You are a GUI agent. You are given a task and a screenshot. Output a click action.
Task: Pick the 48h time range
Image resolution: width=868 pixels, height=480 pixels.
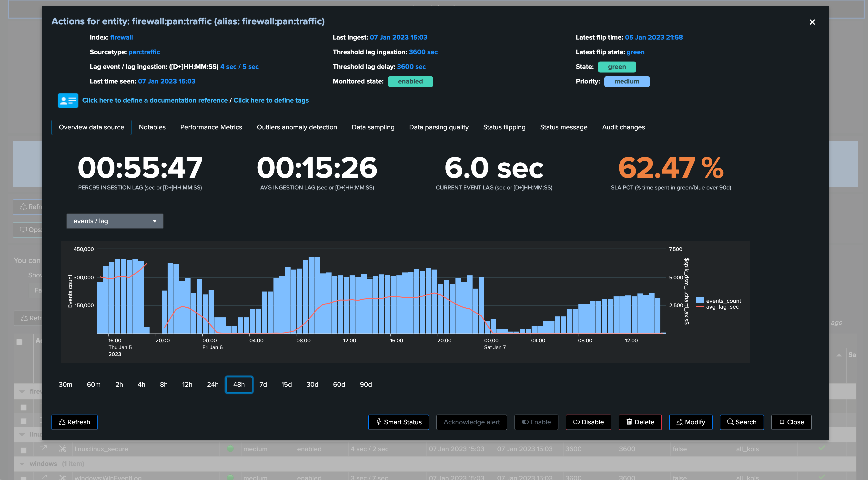click(239, 385)
